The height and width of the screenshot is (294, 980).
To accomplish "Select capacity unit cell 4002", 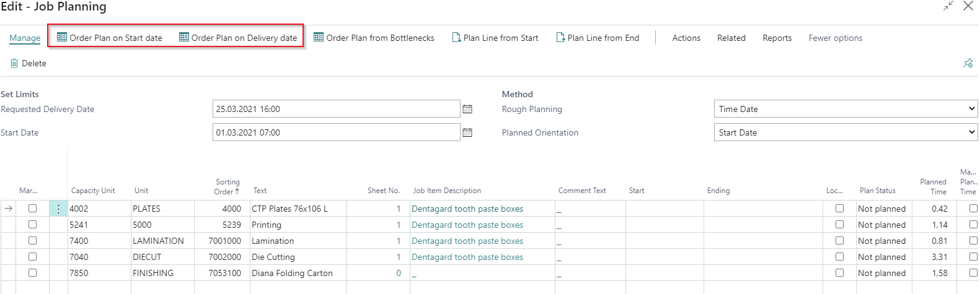I will [99, 209].
